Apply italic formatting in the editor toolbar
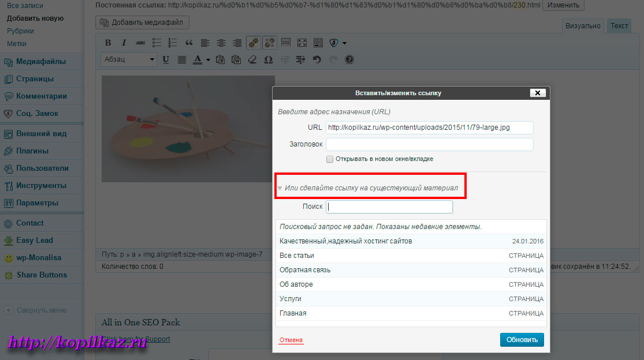This screenshot has height=360, width=644. pyautogui.click(x=124, y=43)
